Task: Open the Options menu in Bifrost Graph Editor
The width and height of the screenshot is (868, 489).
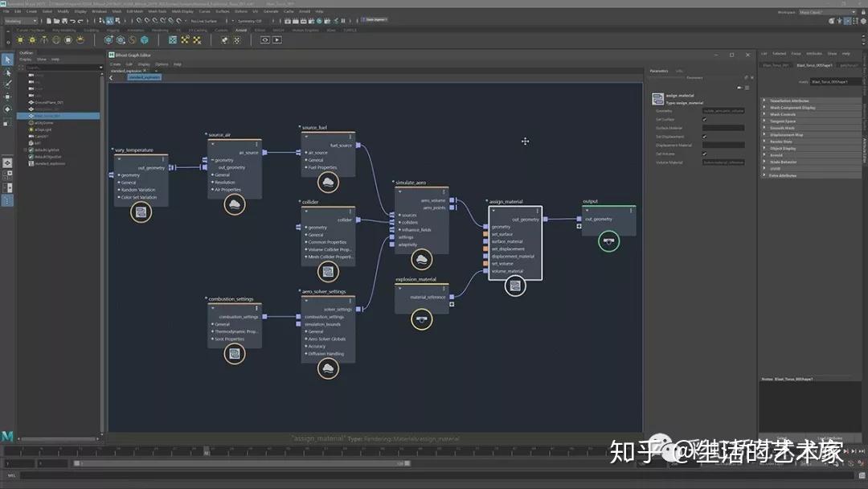Action: (x=162, y=64)
